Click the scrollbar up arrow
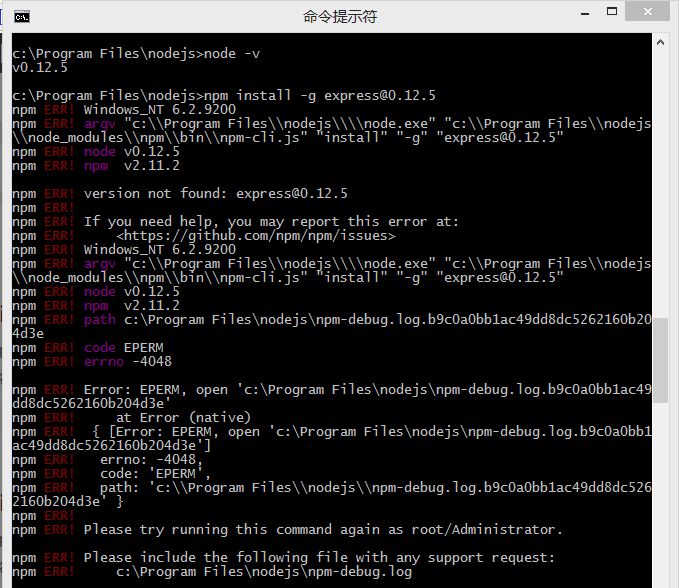The image size is (679, 588). pos(660,42)
